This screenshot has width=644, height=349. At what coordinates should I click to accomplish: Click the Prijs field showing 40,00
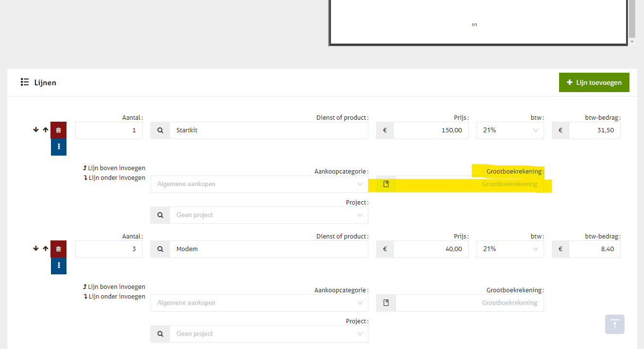point(430,249)
